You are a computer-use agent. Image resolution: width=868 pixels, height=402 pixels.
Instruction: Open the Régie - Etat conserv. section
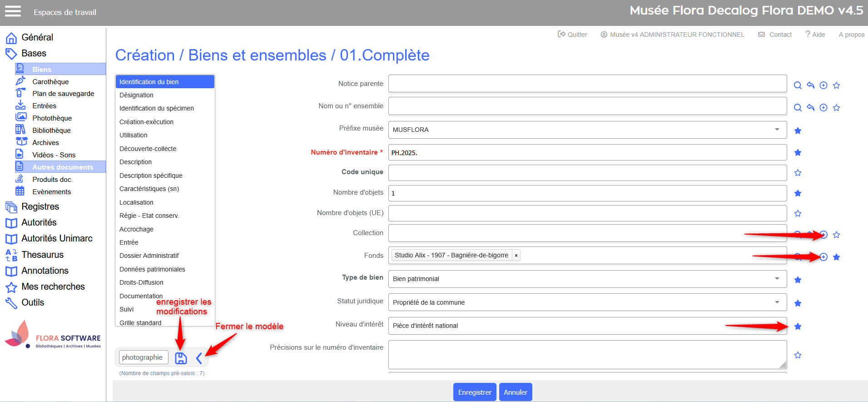[x=165, y=216]
